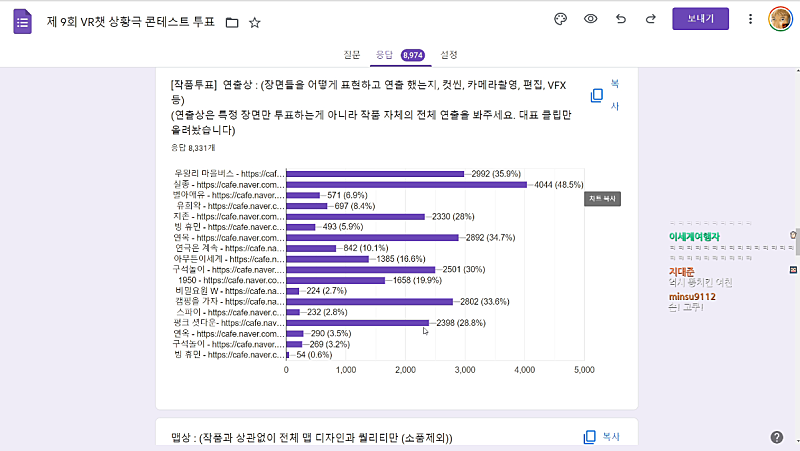Click the 스파이 chart row label
Viewport: 800px width, 451px height.
click(231, 312)
